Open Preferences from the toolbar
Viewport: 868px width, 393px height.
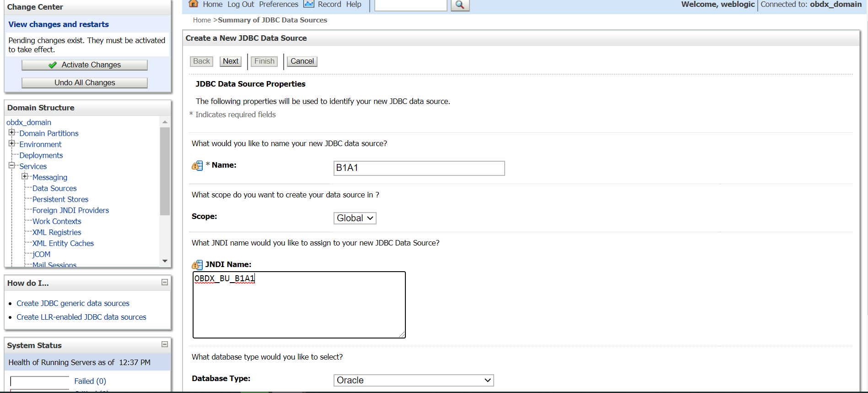pyautogui.click(x=279, y=4)
